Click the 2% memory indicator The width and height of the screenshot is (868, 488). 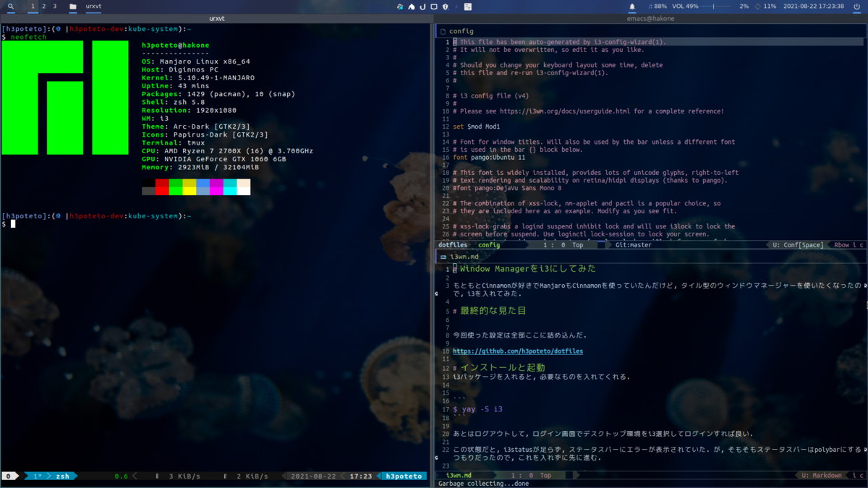click(744, 7)
